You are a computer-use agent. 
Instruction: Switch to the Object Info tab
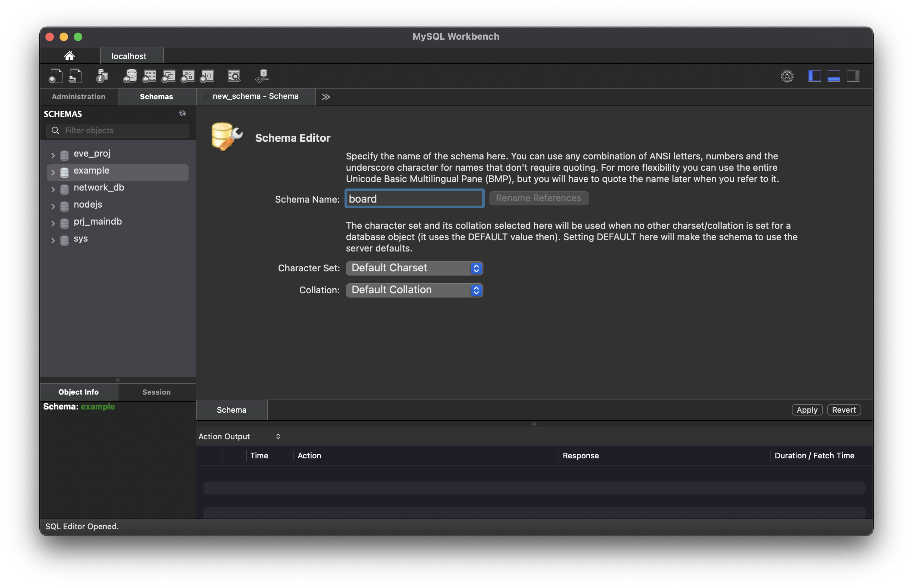(x=79, y=392)
